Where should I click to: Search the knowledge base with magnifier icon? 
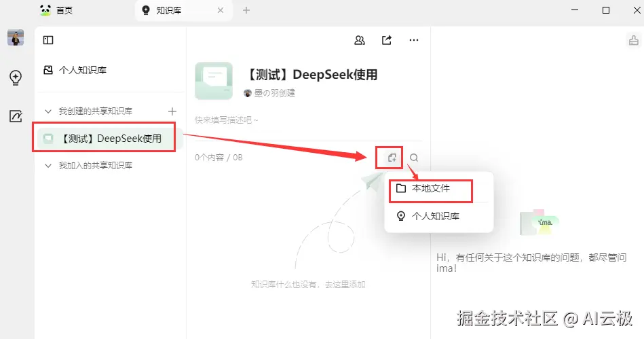[x=414, y=158]
